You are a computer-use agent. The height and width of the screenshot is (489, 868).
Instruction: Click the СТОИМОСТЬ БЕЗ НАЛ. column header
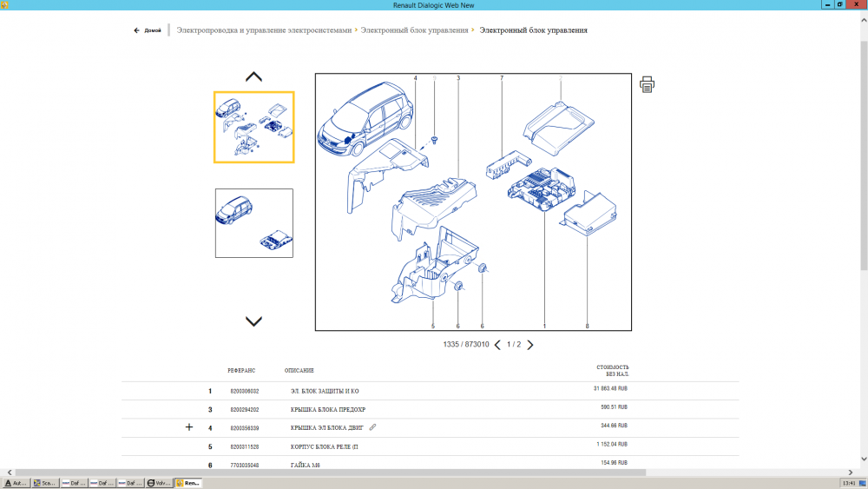coord(613,371)
